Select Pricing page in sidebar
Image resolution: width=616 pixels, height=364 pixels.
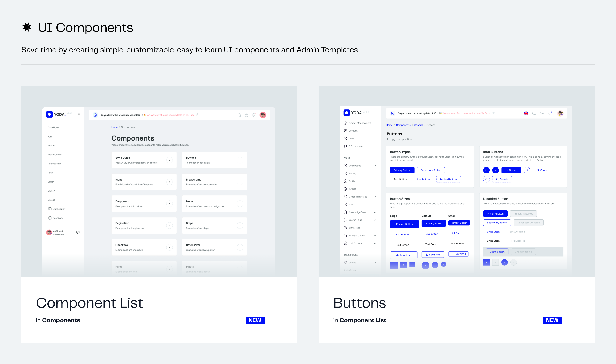(350, 174)
